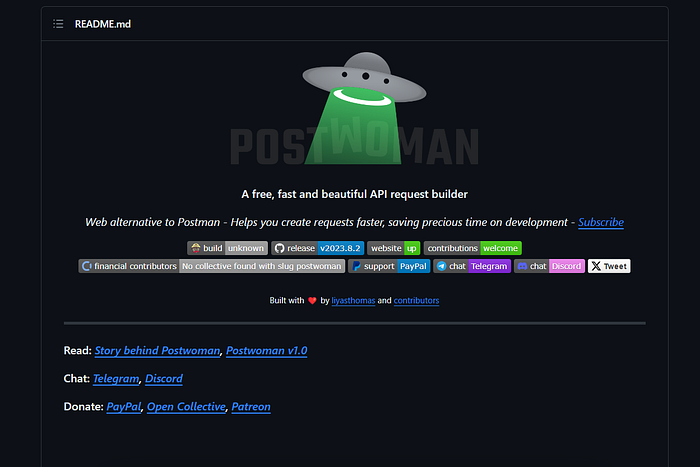Open Telegram link in Chat line
Image resolution: width=700 pixels, height=467 pixels.
[x=116, y=379]
